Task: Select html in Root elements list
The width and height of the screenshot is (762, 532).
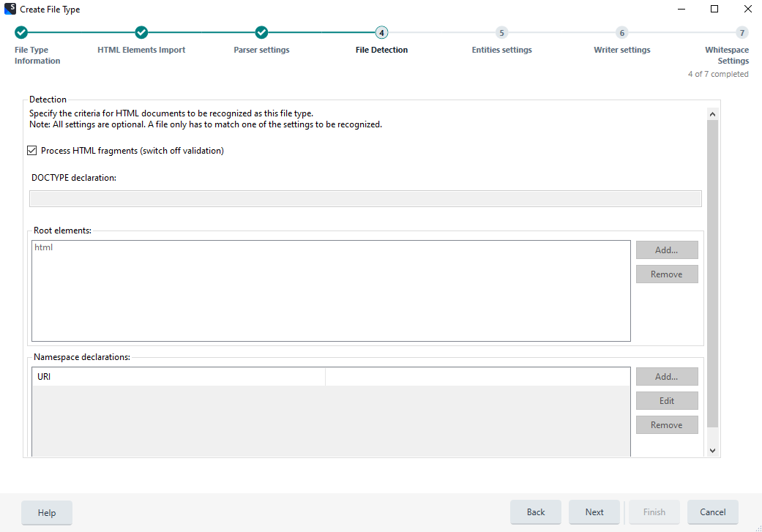Action: 44,247
